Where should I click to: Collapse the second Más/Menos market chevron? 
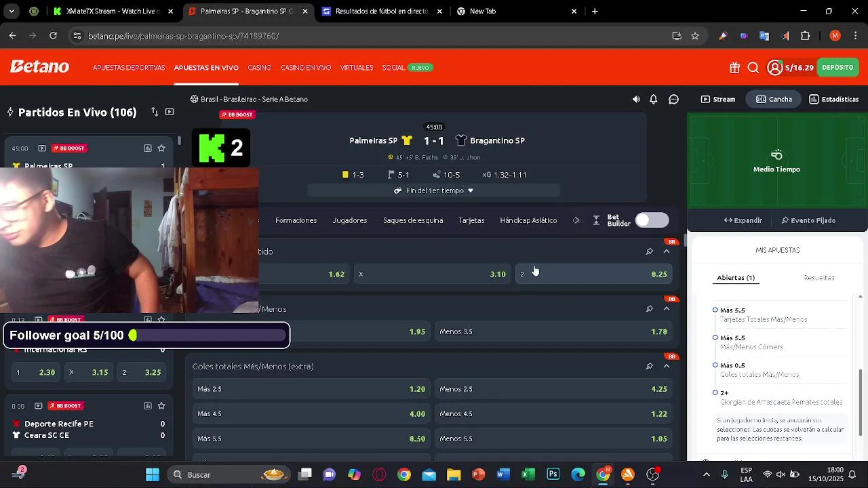[x=667, y=308]
